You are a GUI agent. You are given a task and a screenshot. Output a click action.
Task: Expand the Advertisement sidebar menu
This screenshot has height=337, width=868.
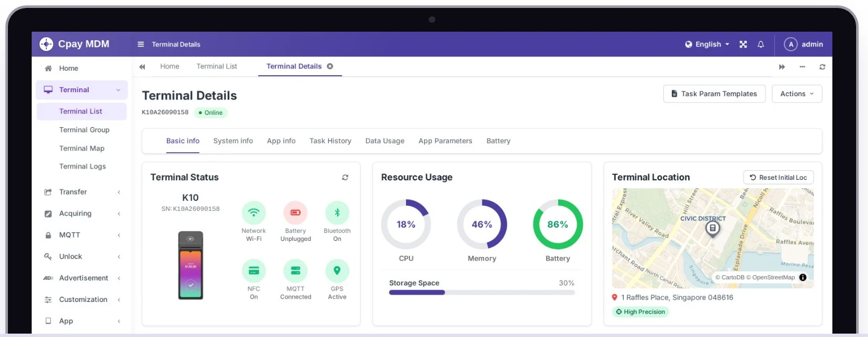point(82,278)
